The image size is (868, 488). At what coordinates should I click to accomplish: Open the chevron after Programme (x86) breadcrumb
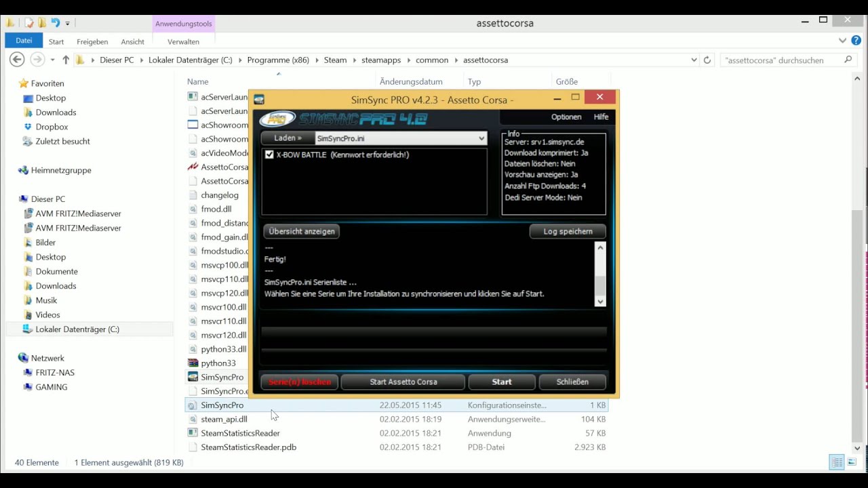click(x=316, y=60)
